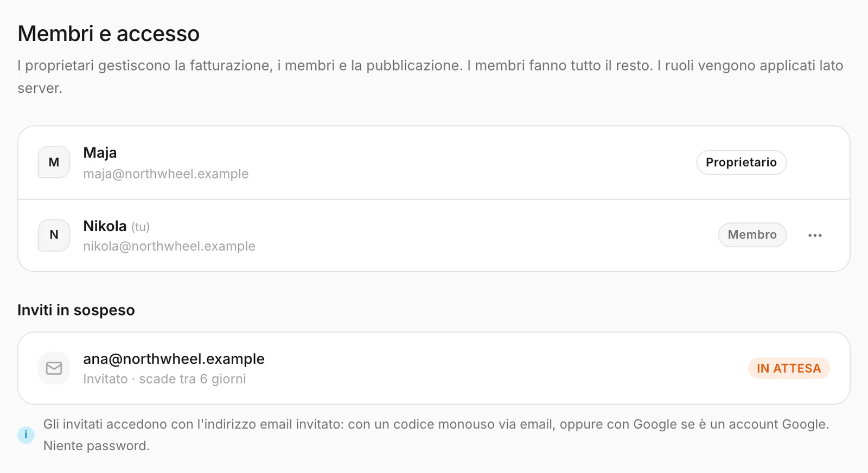Click the '(tu)' label next to Nikola
This screenshot has width=868, height=473.
point(141,227)
